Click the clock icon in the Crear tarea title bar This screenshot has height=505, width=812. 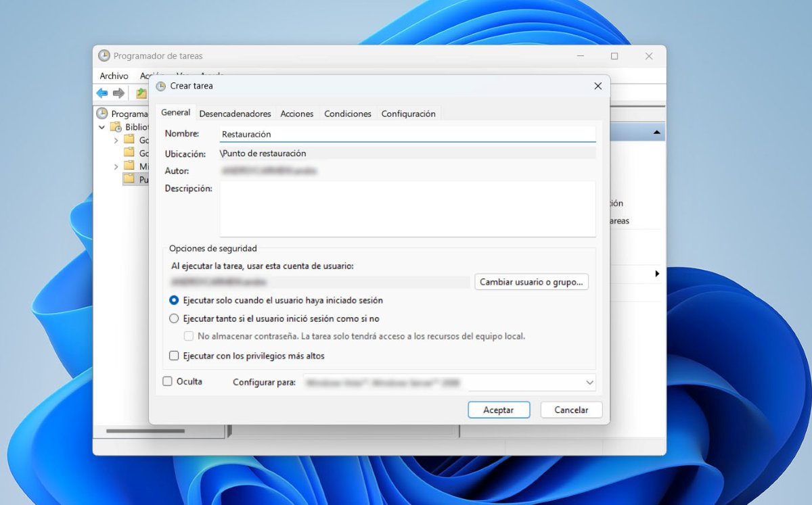click(x=160, y=86)
